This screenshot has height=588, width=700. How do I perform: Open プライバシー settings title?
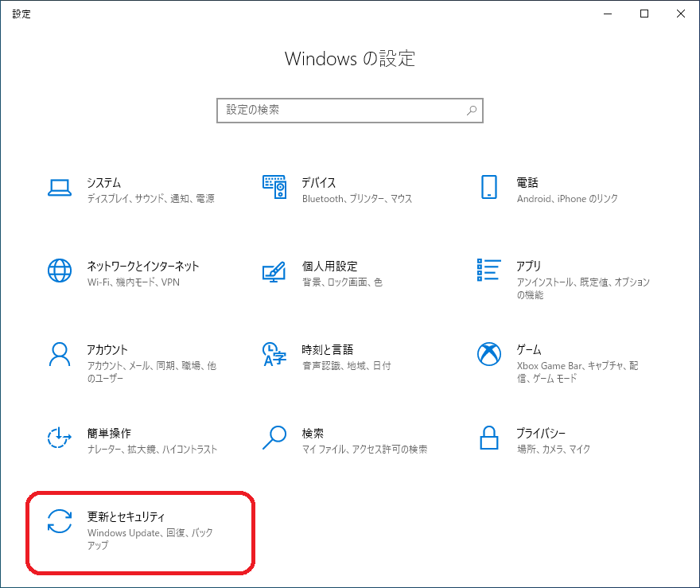tap(541, 433)
